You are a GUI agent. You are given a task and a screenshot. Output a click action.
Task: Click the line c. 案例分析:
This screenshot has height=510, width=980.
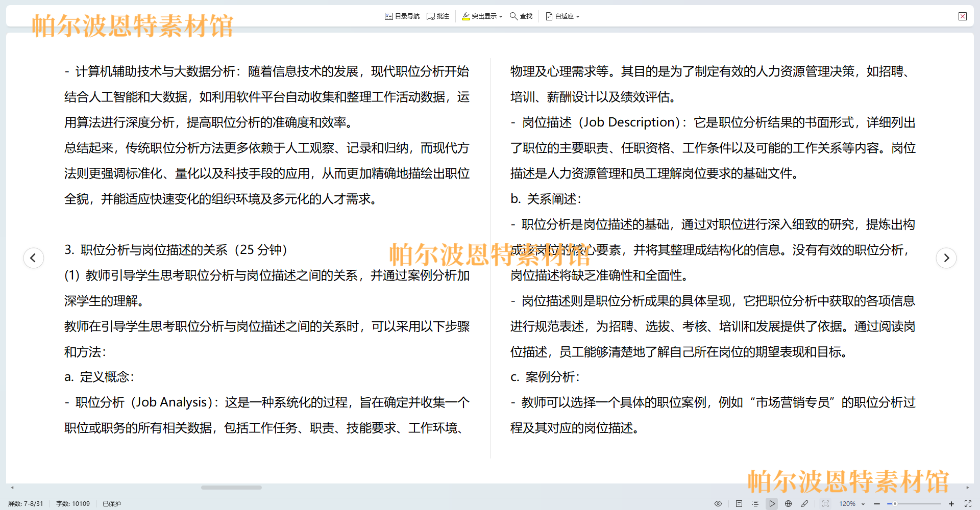point(545,377)
